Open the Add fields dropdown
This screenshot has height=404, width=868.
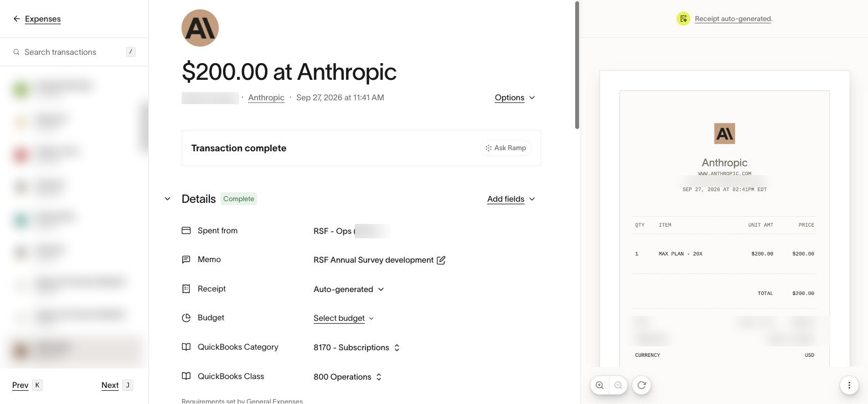pyautogui.click(x=511, y=199)
